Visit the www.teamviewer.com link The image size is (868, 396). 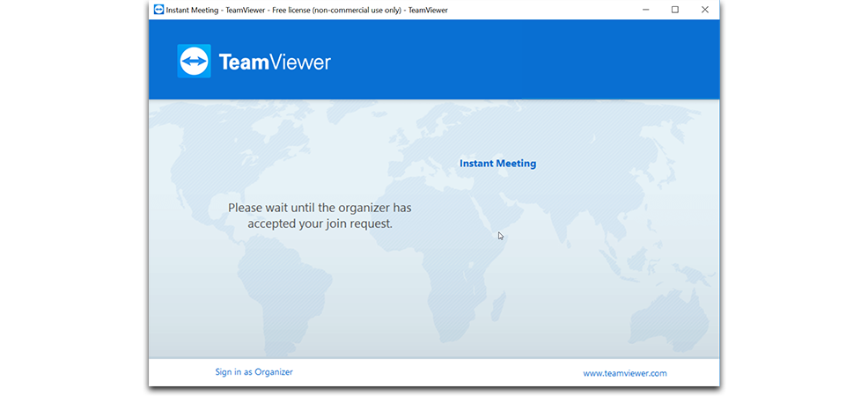624,373
